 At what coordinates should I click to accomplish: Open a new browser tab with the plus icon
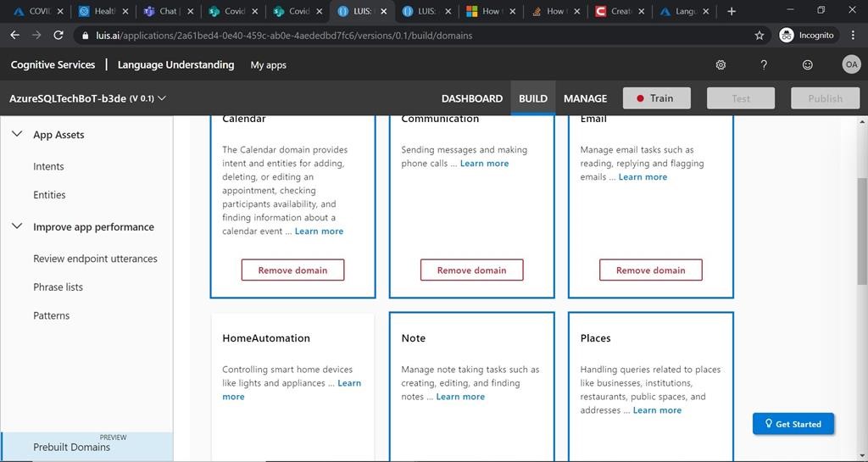[x=732, y=11]
